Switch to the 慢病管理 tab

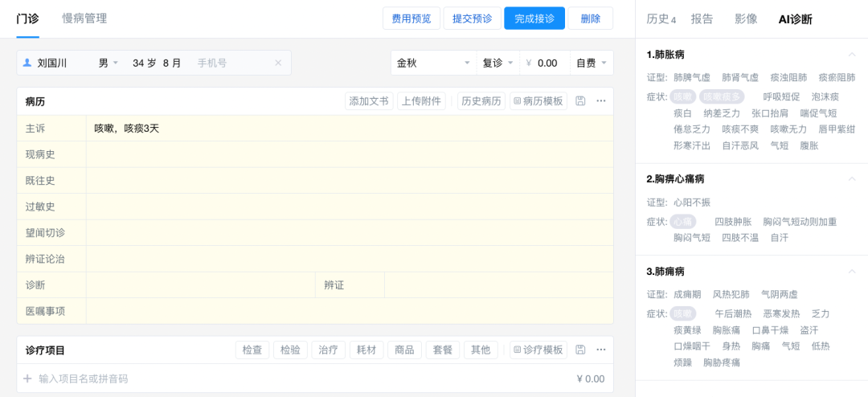click(84, 18)
